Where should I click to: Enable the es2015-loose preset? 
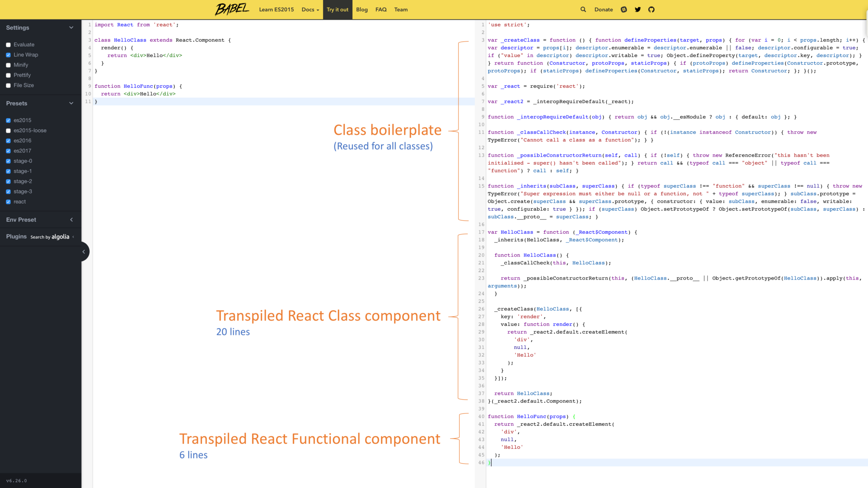(x=8, y=130)
